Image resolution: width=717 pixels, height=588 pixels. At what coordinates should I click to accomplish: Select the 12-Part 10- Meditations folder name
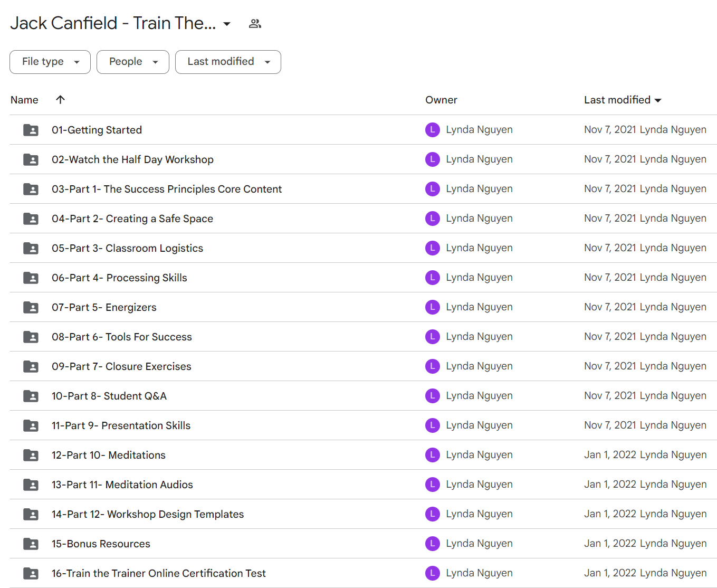pos(109,455)
